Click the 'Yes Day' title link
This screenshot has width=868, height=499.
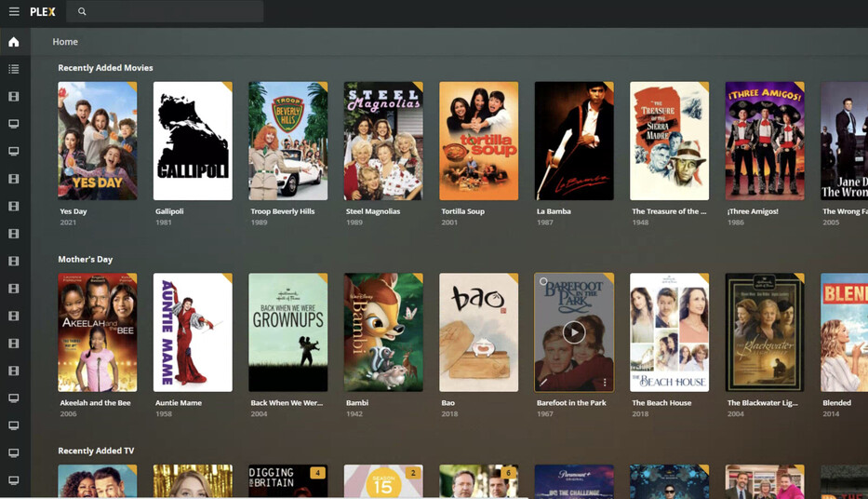pyautogui.click(x=73, y=211)
